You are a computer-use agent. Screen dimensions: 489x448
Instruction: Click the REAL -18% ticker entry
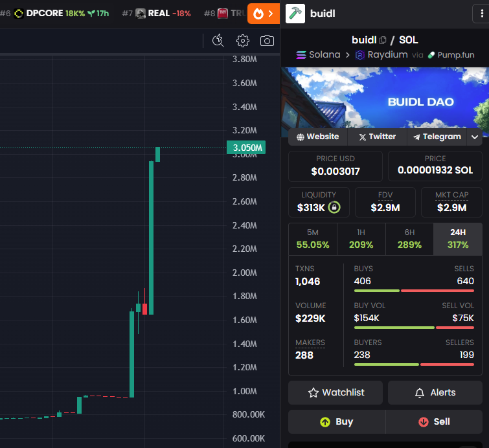(156, 14)
